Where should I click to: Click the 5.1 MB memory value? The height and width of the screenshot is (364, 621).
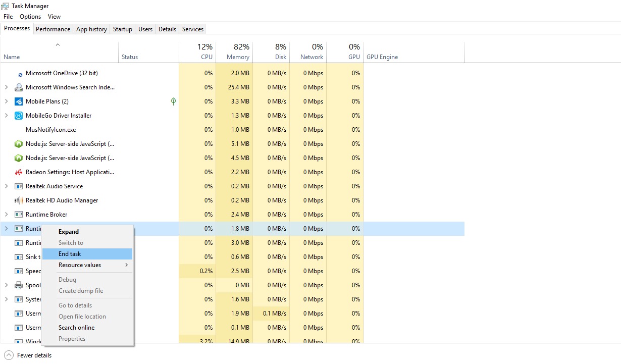click(x=240, y=144)
